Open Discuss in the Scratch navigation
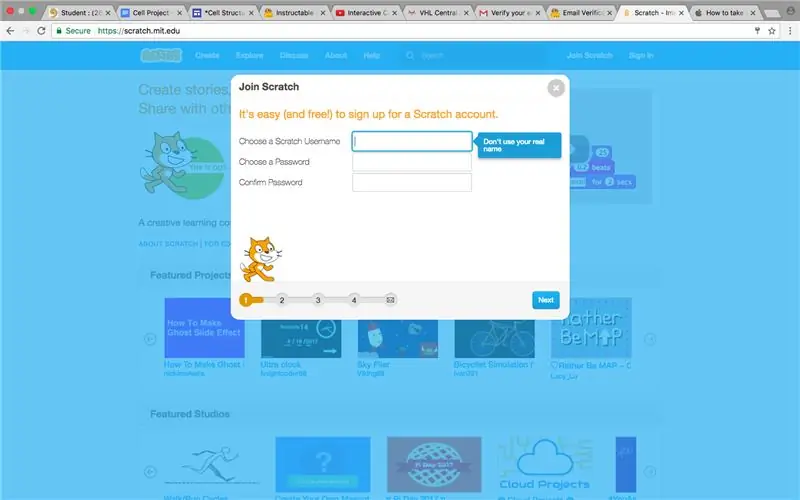800x500 pixels. coord(294,55)
